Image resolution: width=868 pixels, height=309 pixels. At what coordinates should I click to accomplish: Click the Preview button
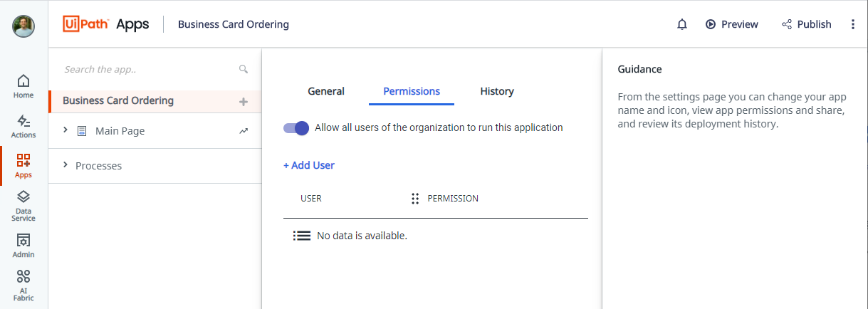(x=732, y=24)
